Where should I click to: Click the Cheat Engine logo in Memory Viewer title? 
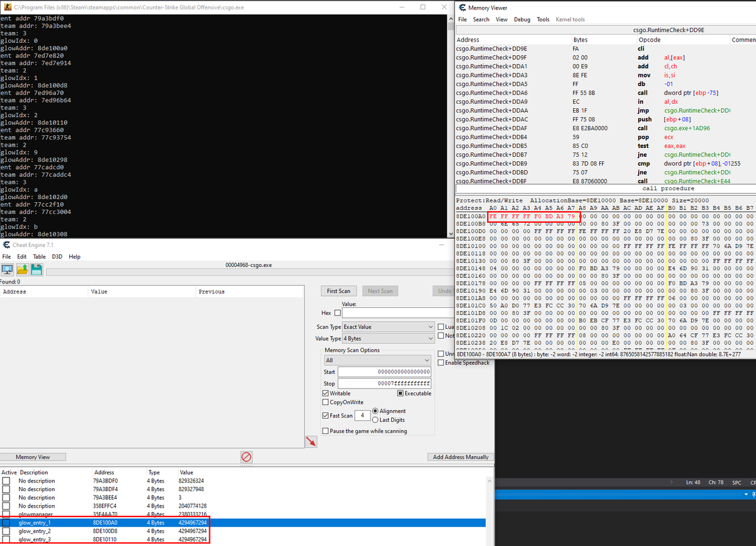tap(462, 8)
